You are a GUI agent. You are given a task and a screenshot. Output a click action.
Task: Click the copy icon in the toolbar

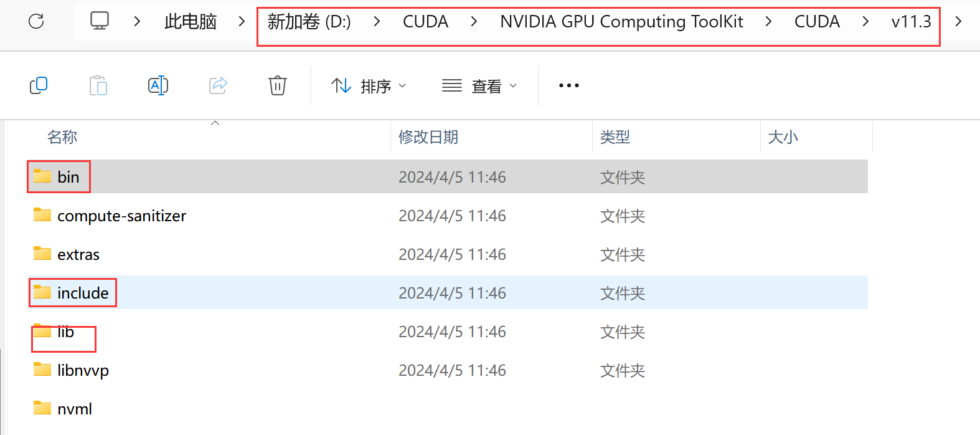pyautogui.click(x=39, y=85)
